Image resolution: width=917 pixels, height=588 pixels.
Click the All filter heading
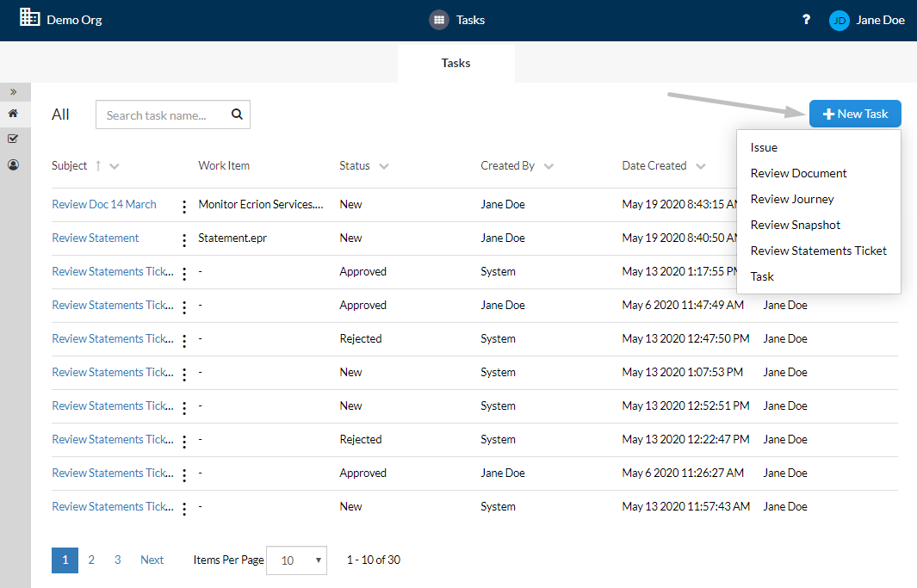[x=60, y=115]
